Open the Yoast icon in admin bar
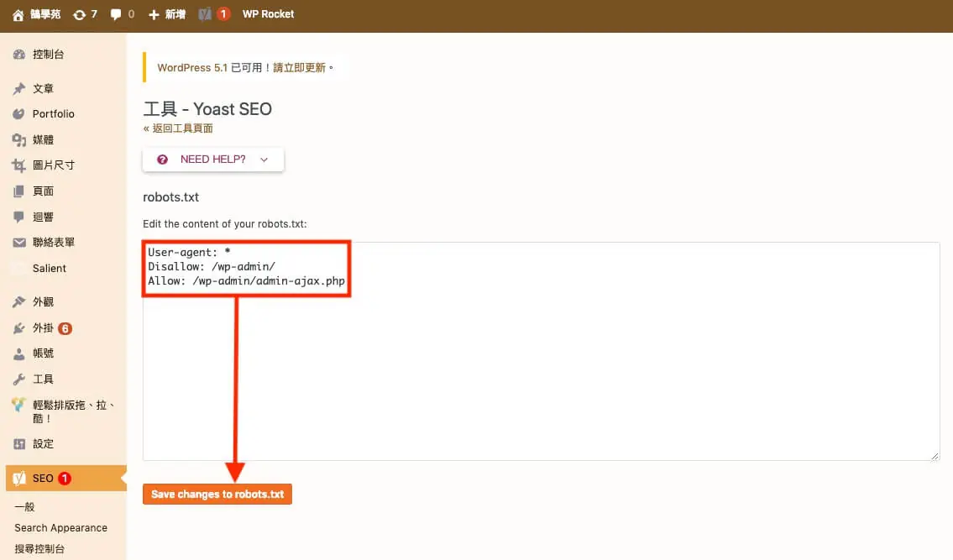The image size is (953, 560). pyautogui.click(x=205, y=14)
